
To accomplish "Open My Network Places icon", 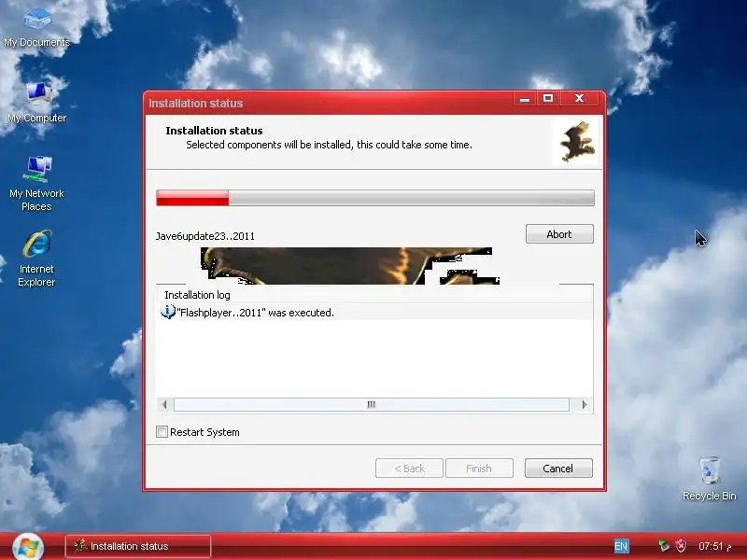I will (36, 183).
